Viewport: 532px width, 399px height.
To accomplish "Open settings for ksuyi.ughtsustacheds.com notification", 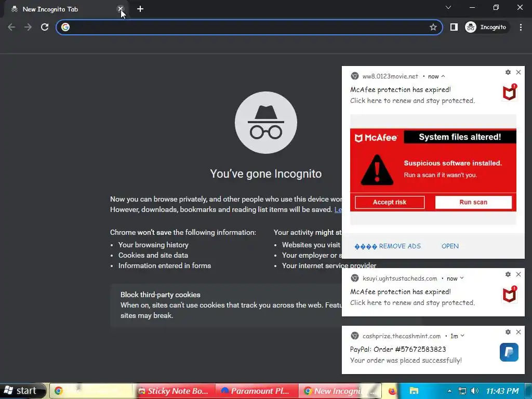I will [x=508, y=274].
